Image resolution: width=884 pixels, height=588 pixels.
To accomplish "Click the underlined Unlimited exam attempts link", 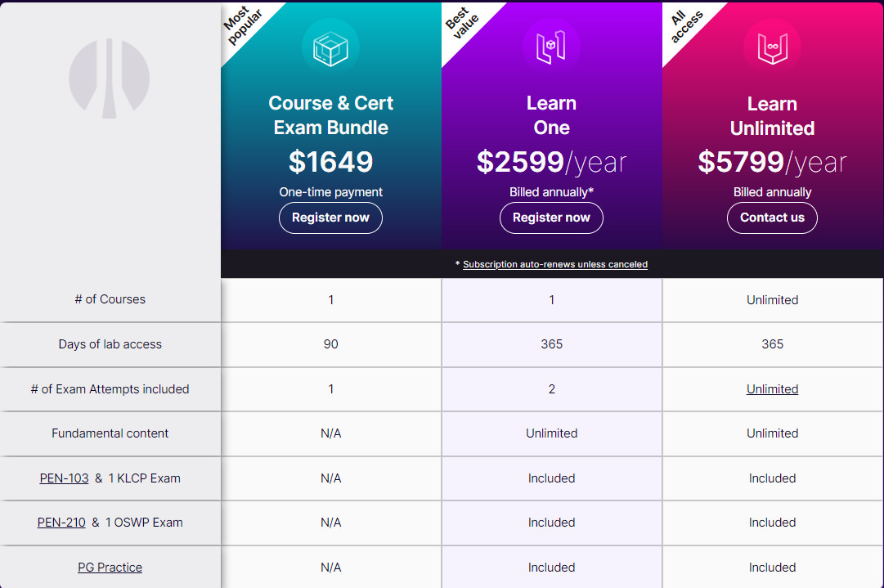I will 772,389.
